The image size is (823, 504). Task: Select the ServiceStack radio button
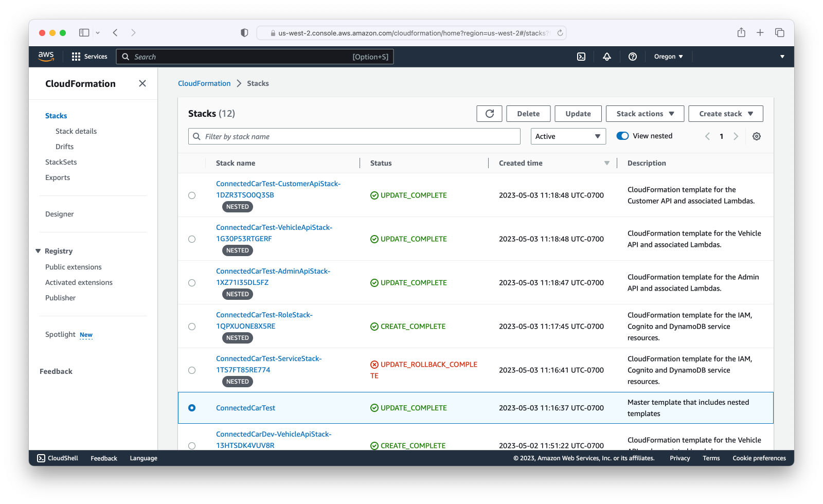[x=192, y=370]
